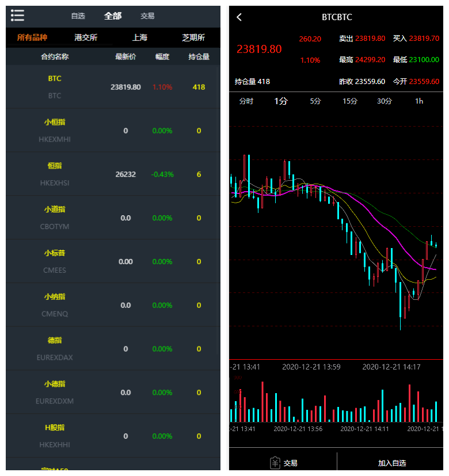Screen dimensions: 449x476
Task: Open the BTC contract row
Action: point(113,87)
